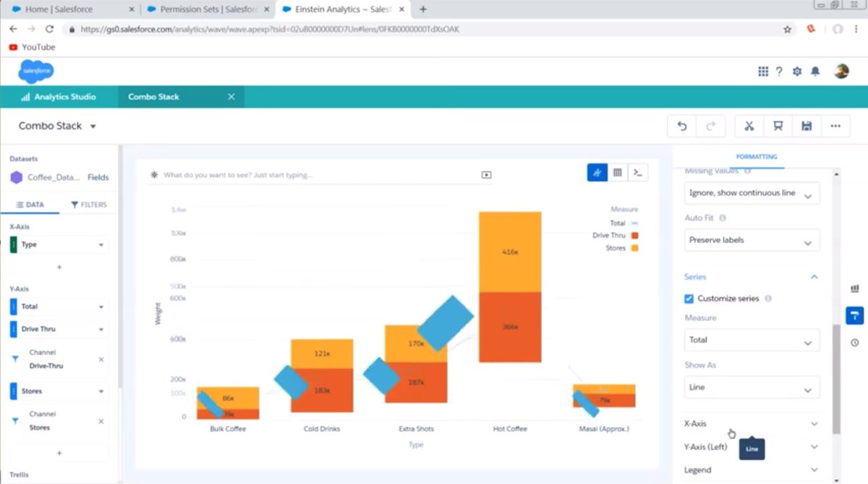This screenshot has height=484, width=868.
Task: Uncheck the Customize series checkbox
Action: click(689, 298)
